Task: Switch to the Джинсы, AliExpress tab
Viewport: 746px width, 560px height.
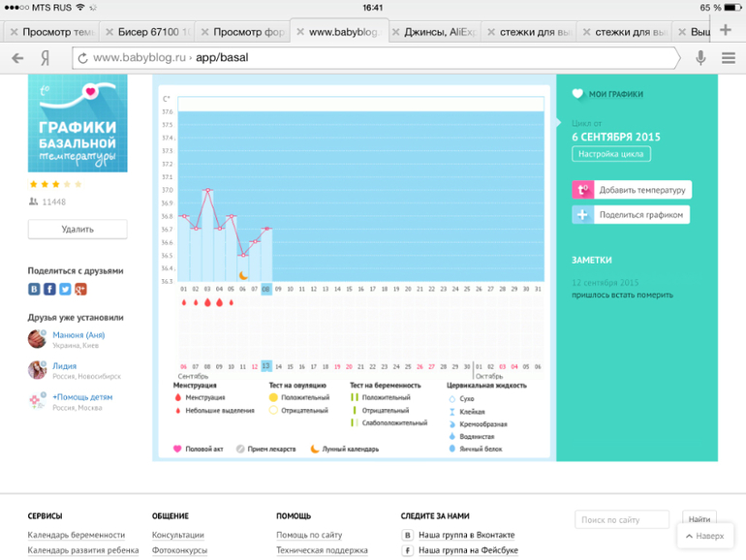Action: click(x=440, y=32)
